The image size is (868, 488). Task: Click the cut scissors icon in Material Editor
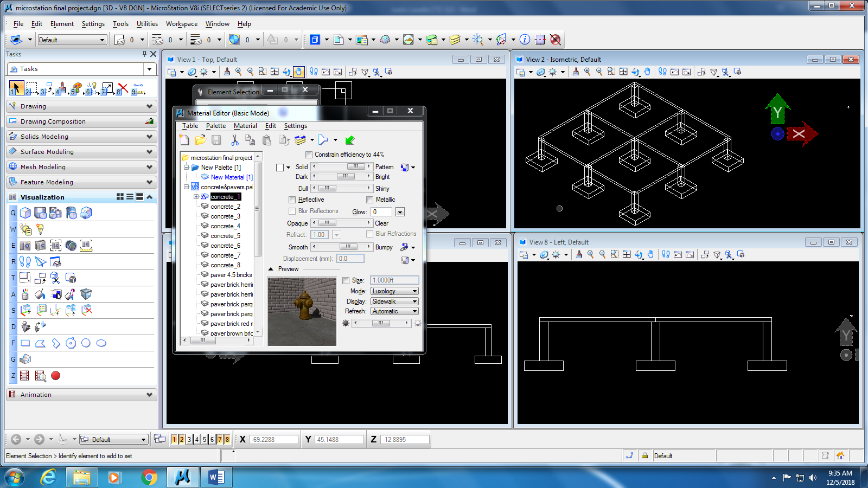[234, 140]
